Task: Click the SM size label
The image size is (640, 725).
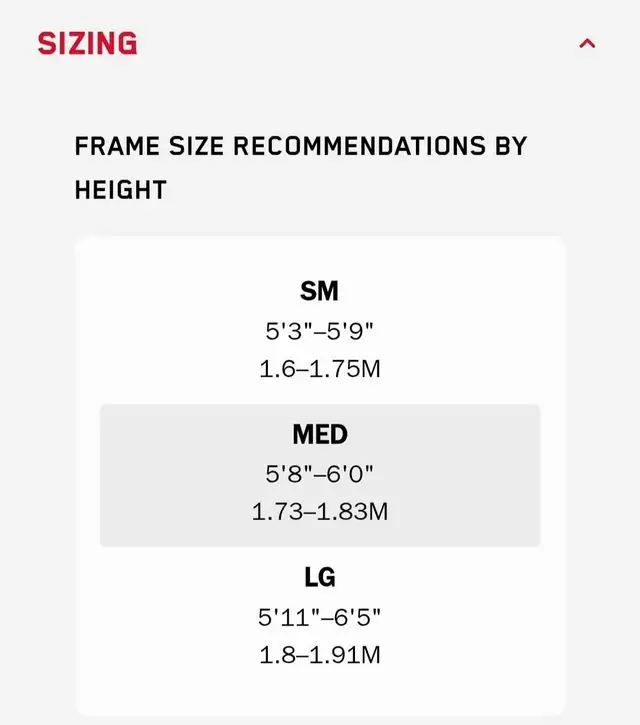Action: click(x=320, y=291)
